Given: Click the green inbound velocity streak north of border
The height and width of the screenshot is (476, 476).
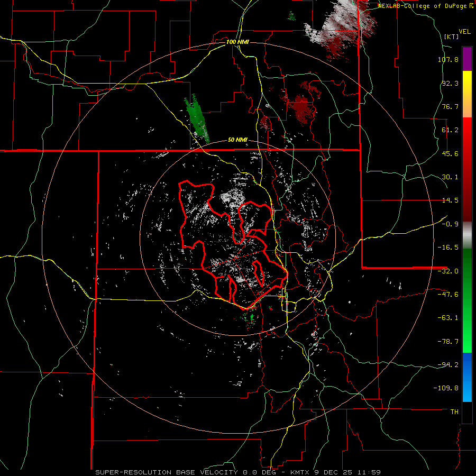Looking at the screenshot, I should click(197, 119).
